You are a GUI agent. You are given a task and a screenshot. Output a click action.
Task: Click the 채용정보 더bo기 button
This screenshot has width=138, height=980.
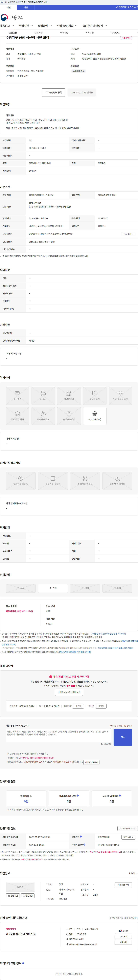(x=123, y=885)
